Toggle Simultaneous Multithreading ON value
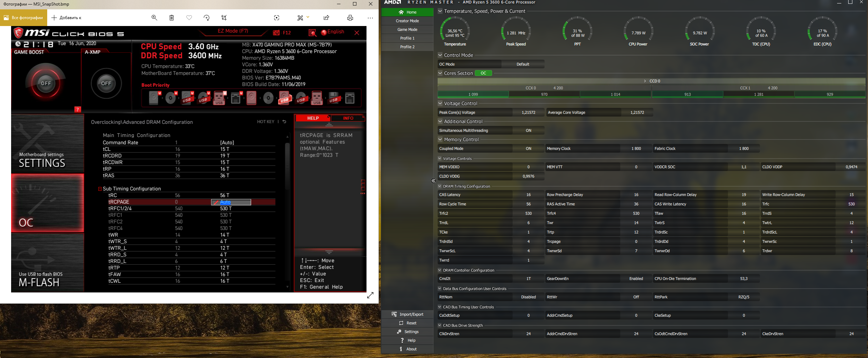Image resolution: width=868 pixels, height=358 pixels. coord(528,130)
